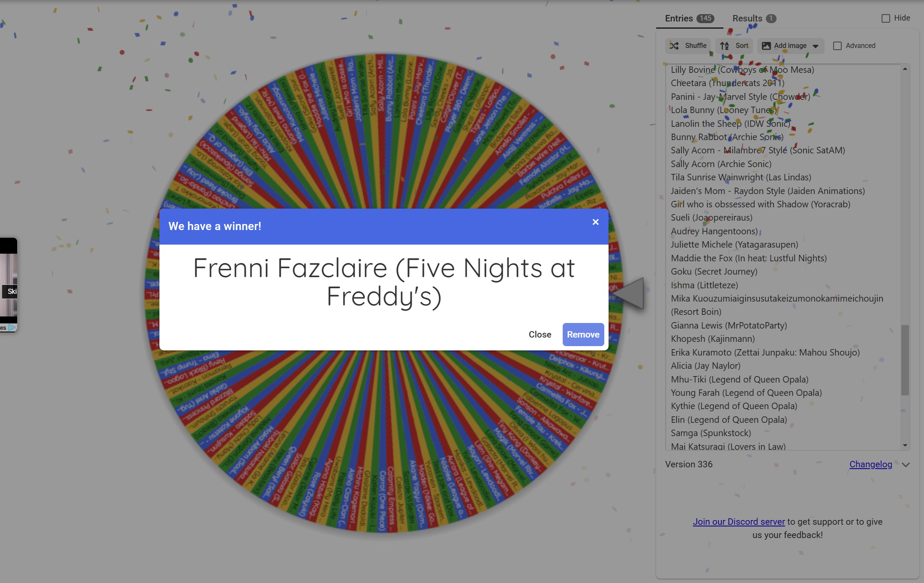Click the 'Cheetara (Thundercats 2011)' entry

point(728,83)
